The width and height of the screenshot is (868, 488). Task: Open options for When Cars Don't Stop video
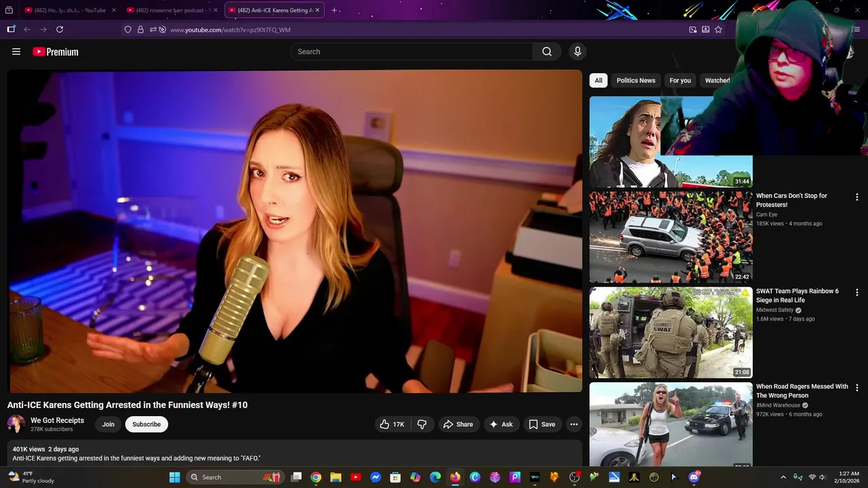coord(856,197)
